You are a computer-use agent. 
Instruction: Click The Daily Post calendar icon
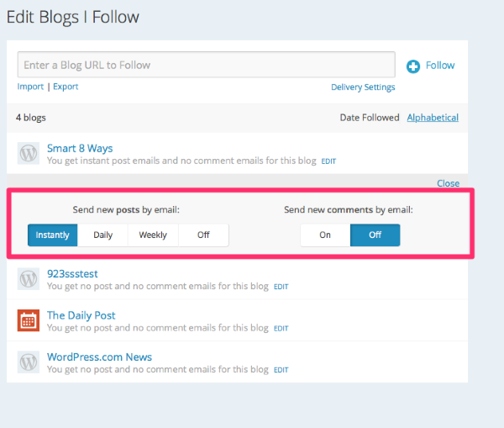click(29, 320)
